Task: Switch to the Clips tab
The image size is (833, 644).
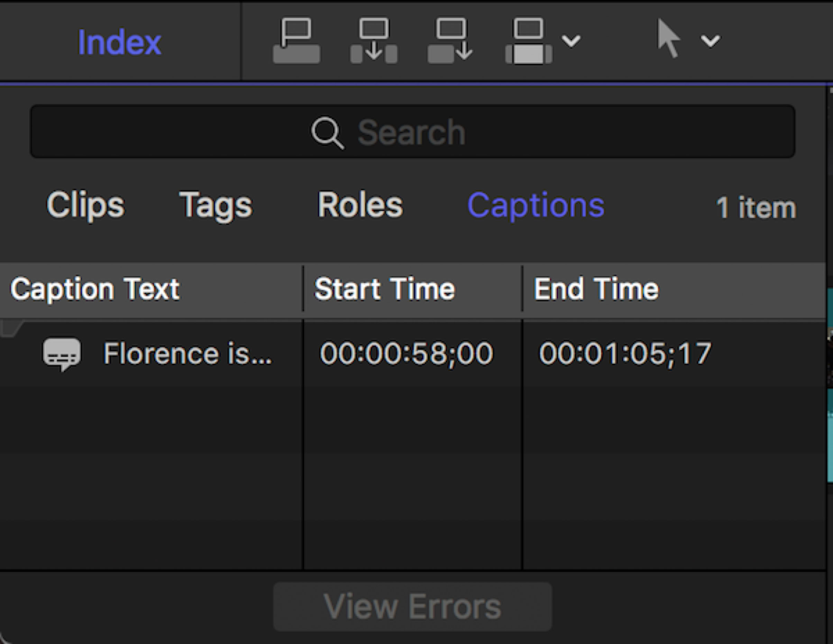Action: (x=85, y=205)
